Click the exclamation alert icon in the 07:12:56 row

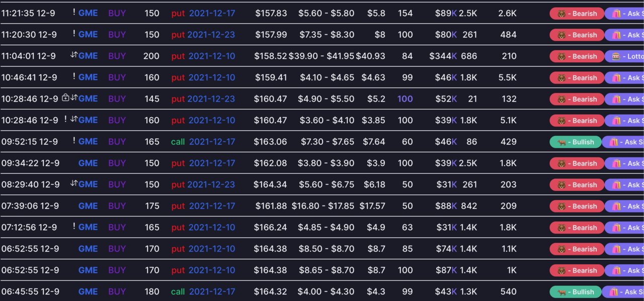pos(74,227)
